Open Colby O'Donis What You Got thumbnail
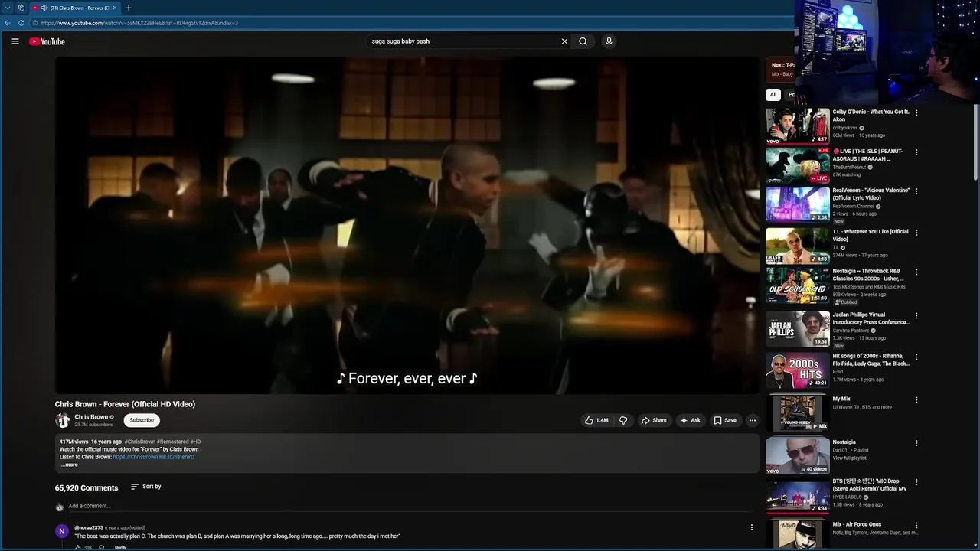The width and height of the screenshot is (980, 551). 797,126
